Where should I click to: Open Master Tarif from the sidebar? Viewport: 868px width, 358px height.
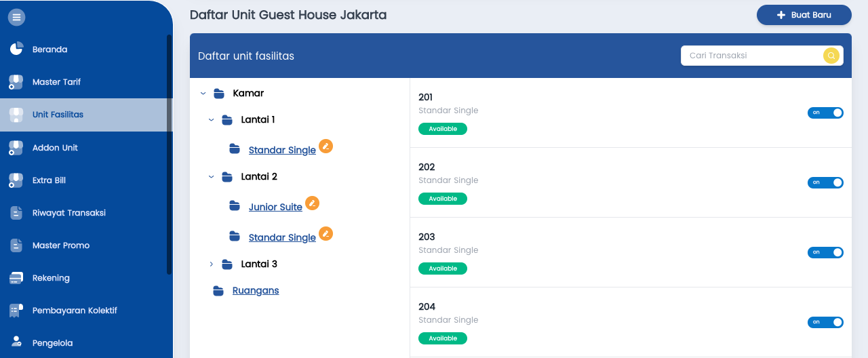coord(56,82)
